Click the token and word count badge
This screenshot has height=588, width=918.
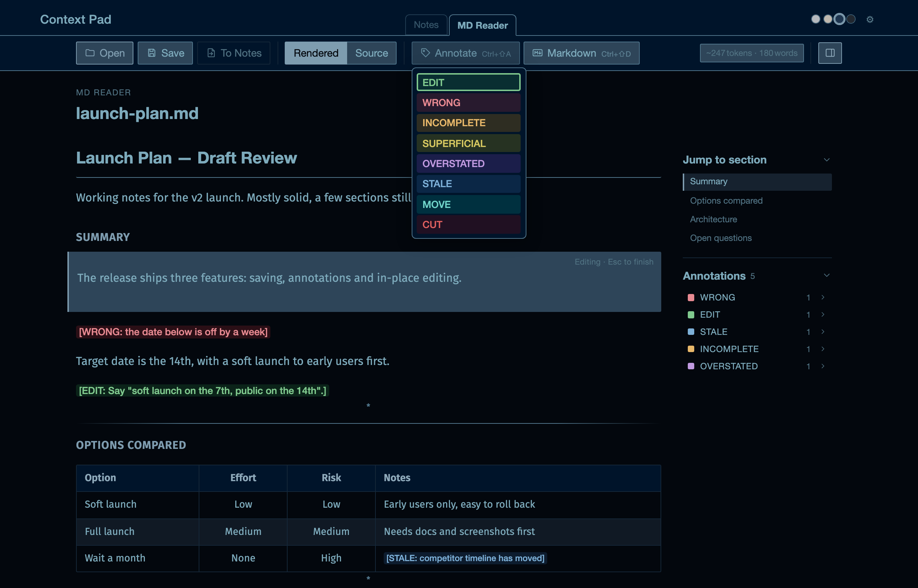click(752, 53)
